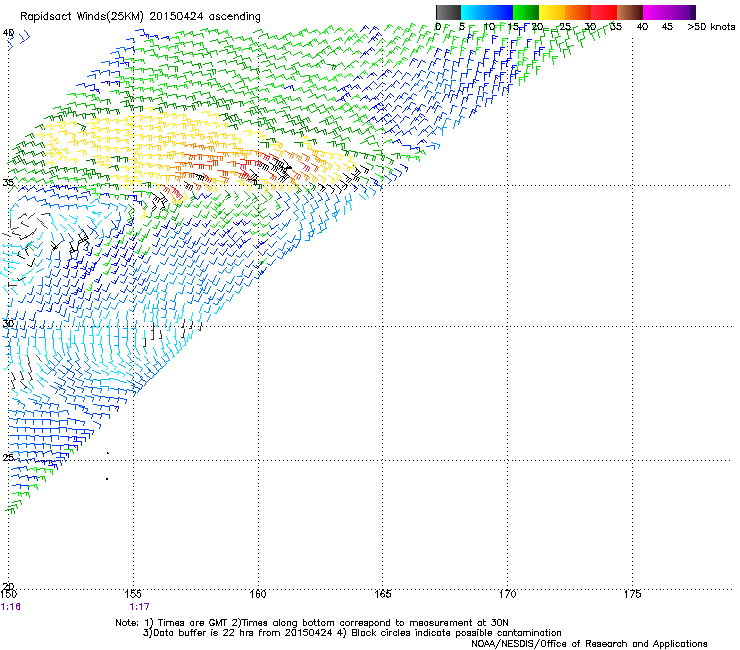This screenshot has width=740, height=650.
Task: Pick the red 30-35 knots legend swatch
Action: (604, 12)
